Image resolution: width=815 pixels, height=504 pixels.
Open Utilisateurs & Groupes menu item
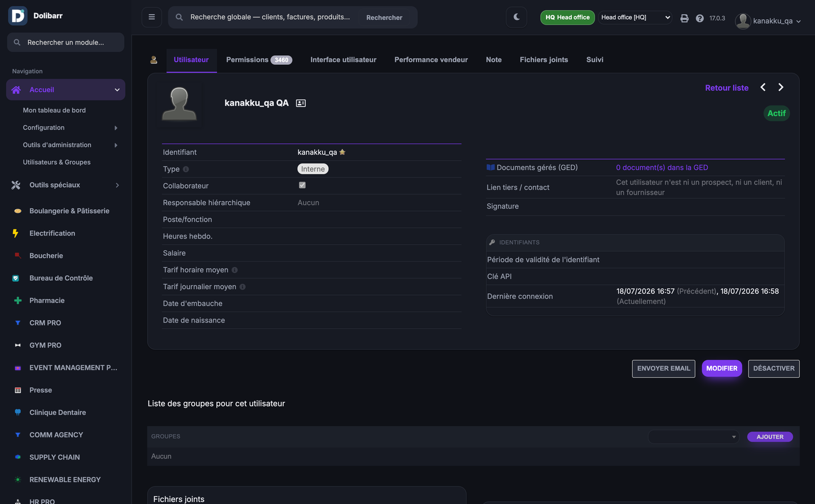pyautogui.click(x=56, y=162)
